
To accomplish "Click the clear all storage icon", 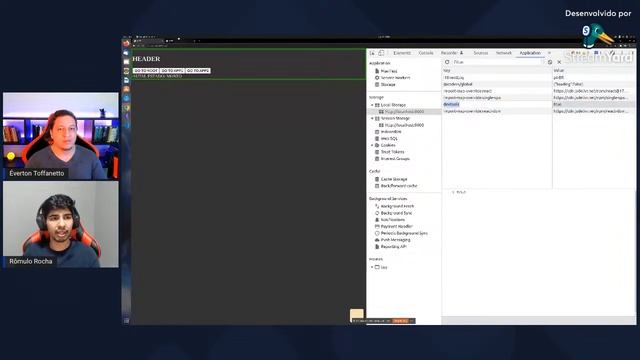I will coord(550,62).
